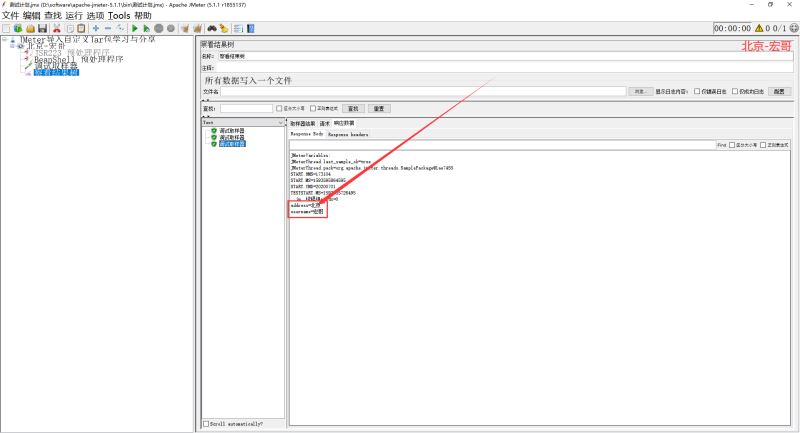Viewport: 800px width, 433px height.
Task: Select the debug sampler node in the test plan
Action: point(56,65)
